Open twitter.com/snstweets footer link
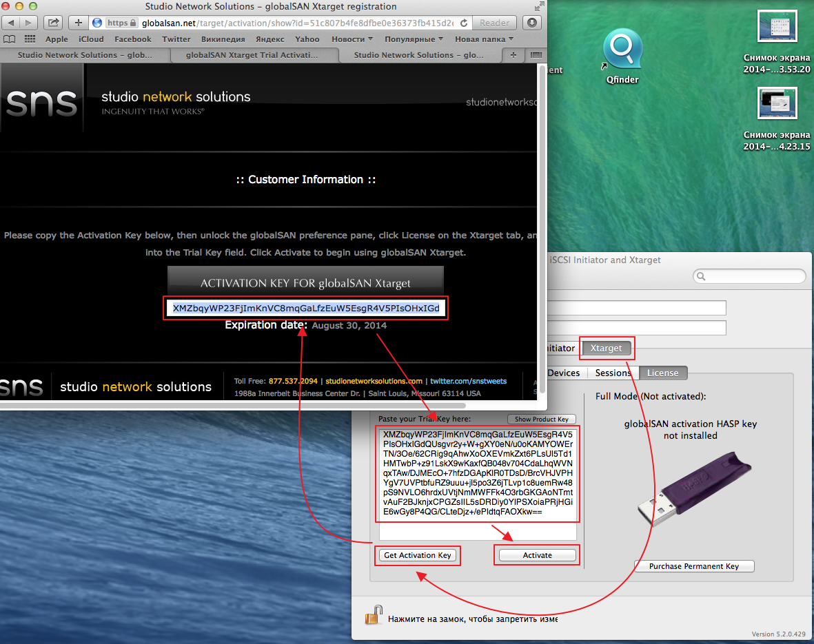 [468, 381]
